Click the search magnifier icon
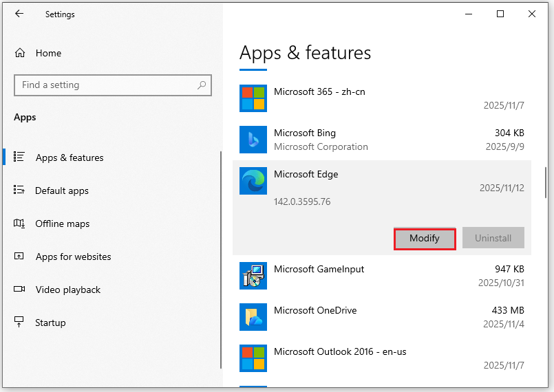 click(202, 85)
